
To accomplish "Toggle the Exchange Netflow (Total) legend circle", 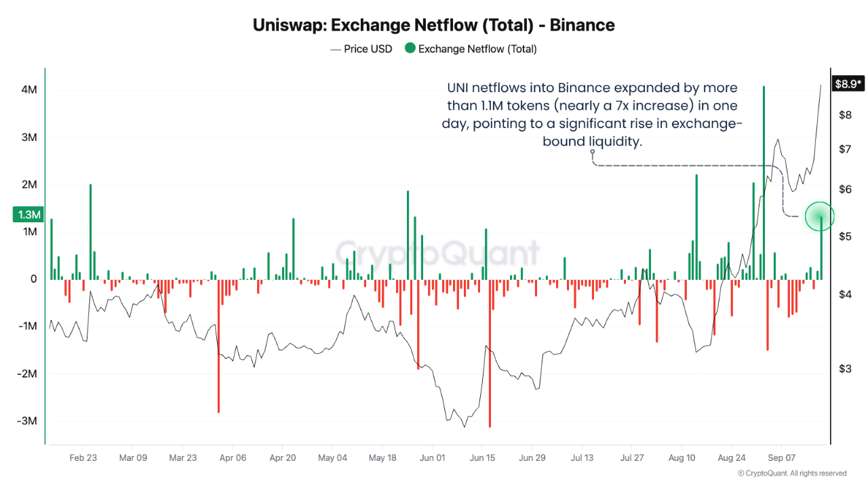I will [x=410, y=49].
